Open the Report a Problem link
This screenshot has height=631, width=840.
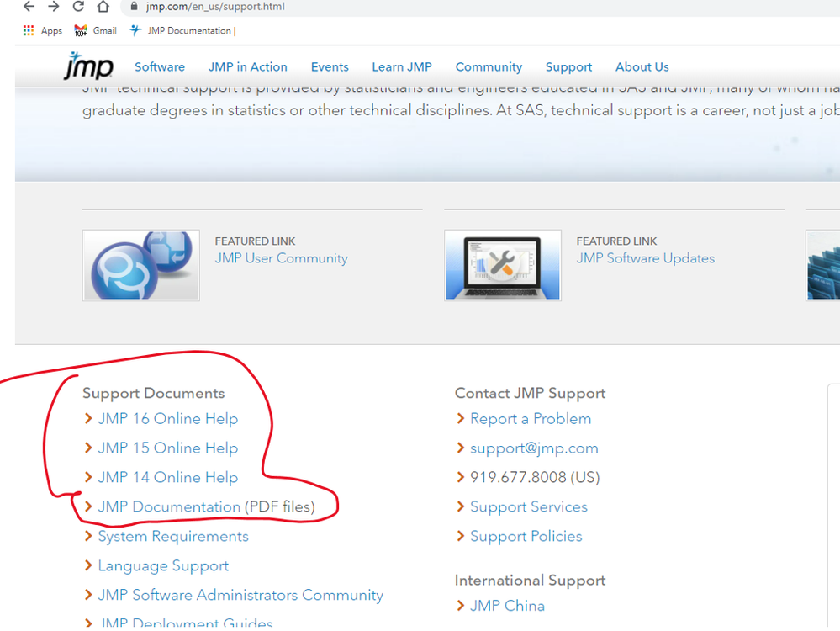[531, 419]
